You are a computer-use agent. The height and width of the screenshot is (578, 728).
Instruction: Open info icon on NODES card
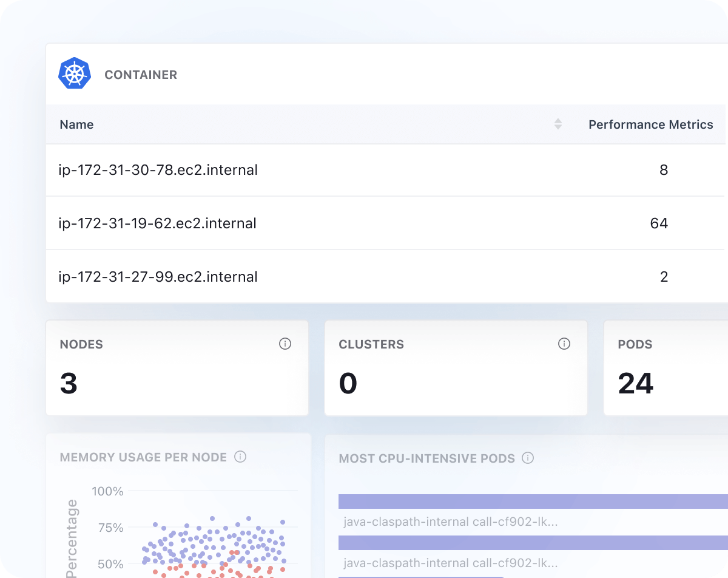[285, 344]
